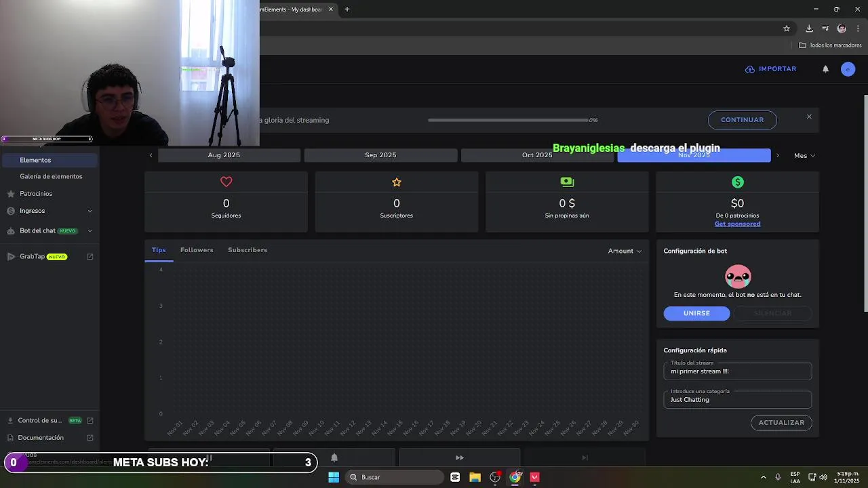Open CapCut from the taskbar
This screenshot has width=868, height=488.
tap(455, 477)
